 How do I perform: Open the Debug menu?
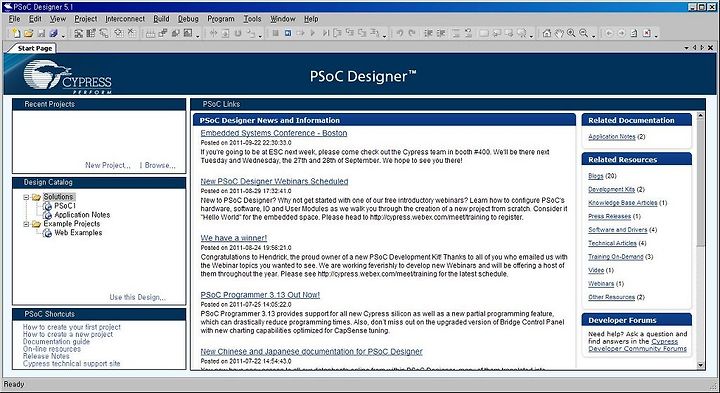click(x=188, y=19)
